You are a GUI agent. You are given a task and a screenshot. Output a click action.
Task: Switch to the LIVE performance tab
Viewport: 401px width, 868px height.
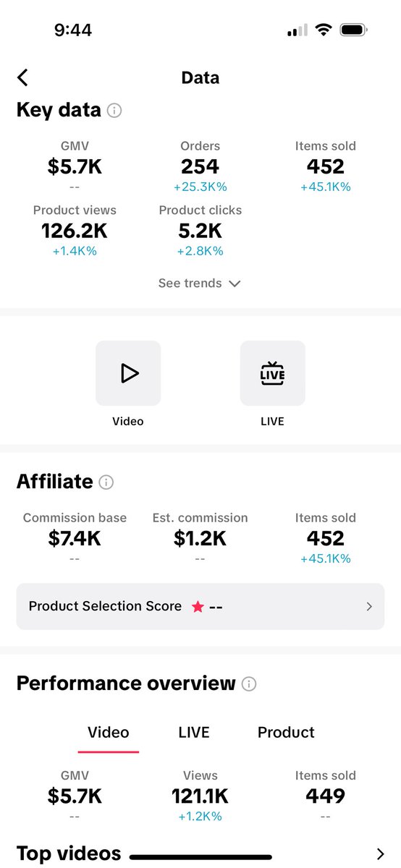(194, 732)
